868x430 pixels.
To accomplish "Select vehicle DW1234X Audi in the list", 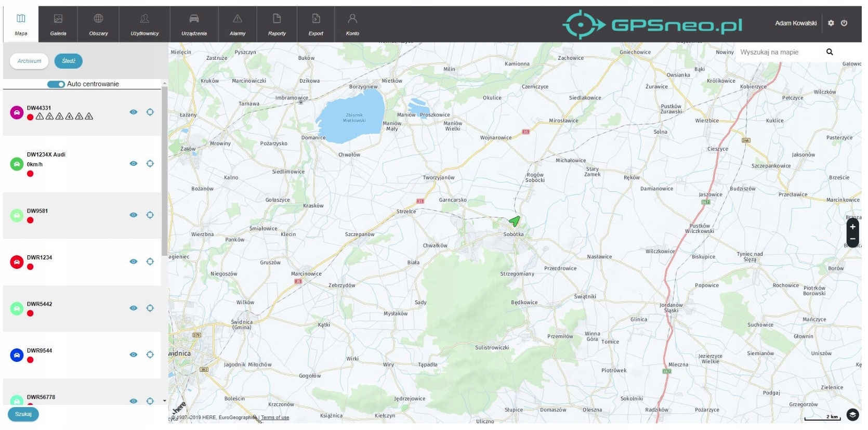I will point(82,164).
